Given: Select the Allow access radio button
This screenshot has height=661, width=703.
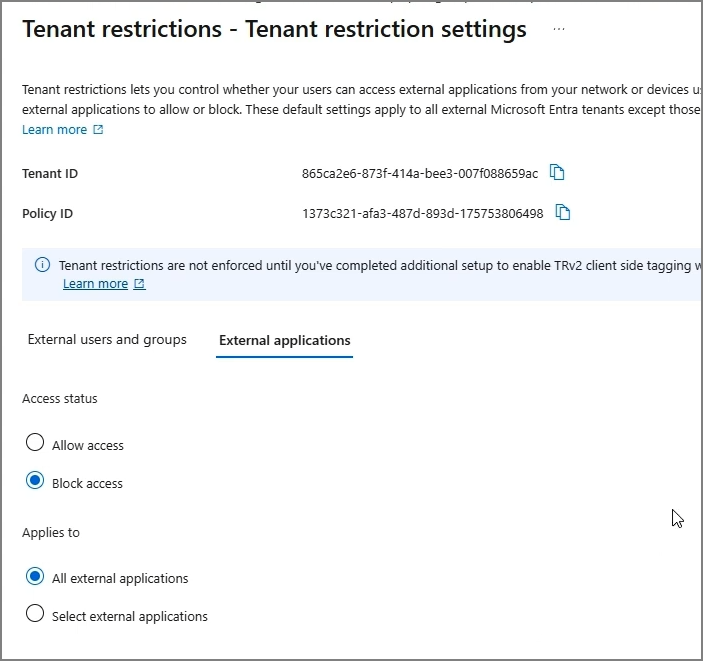Looking at the screenshot, I should [x=35, y=443].
